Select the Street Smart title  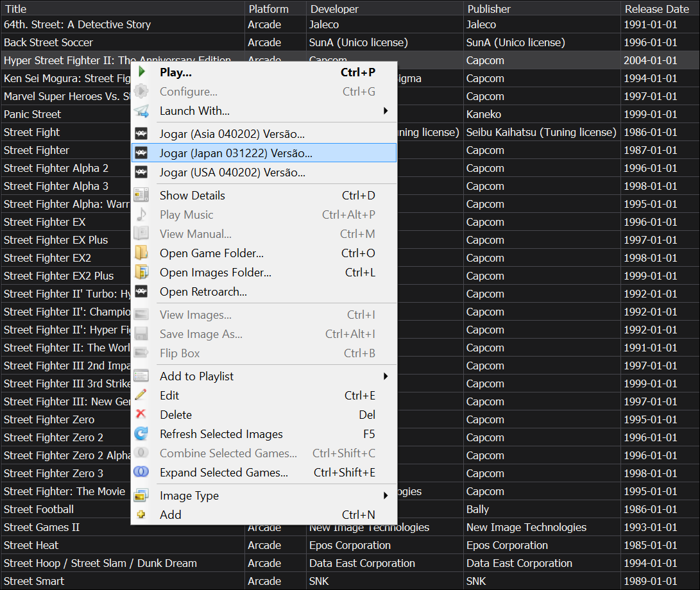pos(34,580)
